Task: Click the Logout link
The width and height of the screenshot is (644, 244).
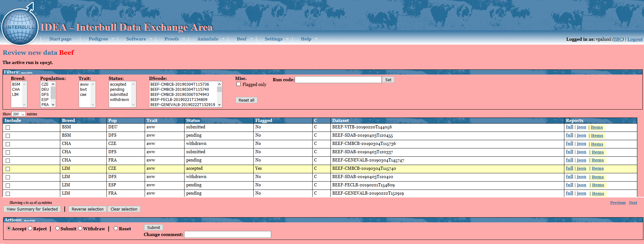Action: click(635, 39)
